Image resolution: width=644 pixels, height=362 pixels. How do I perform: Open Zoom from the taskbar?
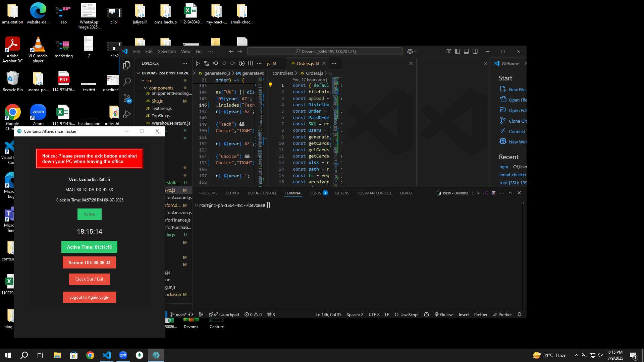point(123,355)
